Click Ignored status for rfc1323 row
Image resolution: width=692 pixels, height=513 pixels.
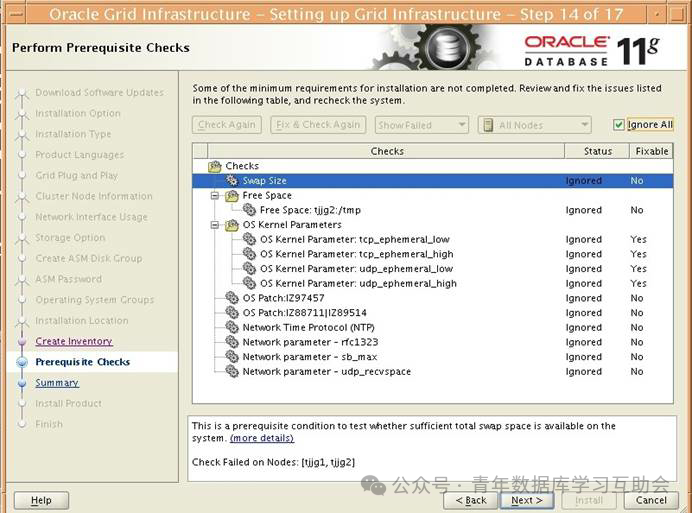click(x=583, y=342)
